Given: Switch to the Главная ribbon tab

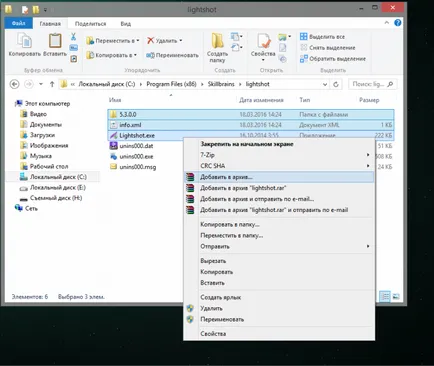Looking at the screenshot, I should pos(50,24).
